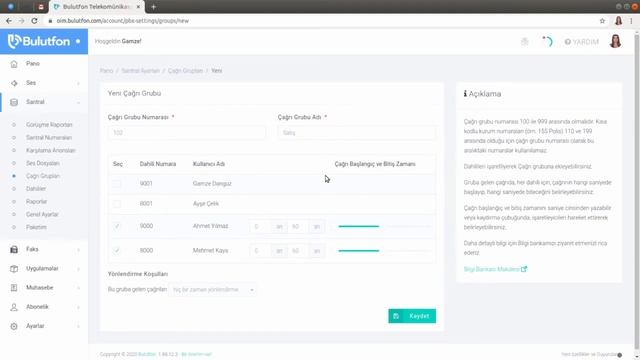
Task: Open Bilgi Bankası Makalesi link
Action: pos(491,269)
